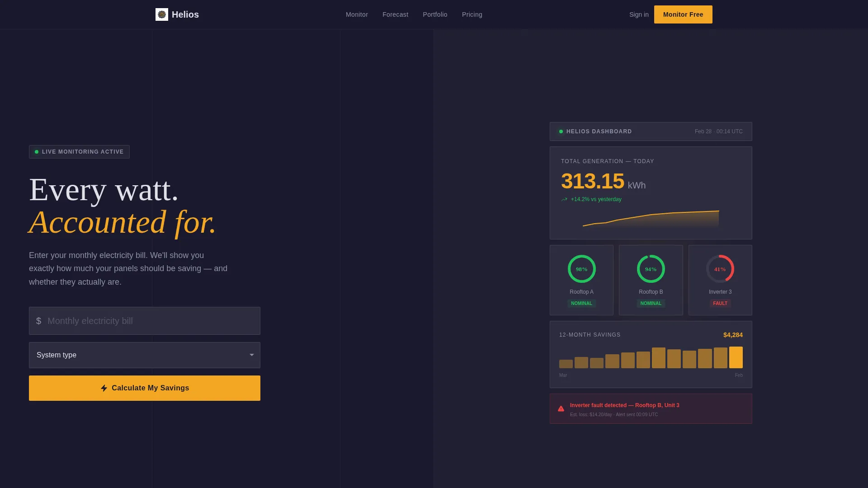Click the LIVE MONITORING ACTIVE badge
Viewport: 868px width, 488px height.
[79, 152]
